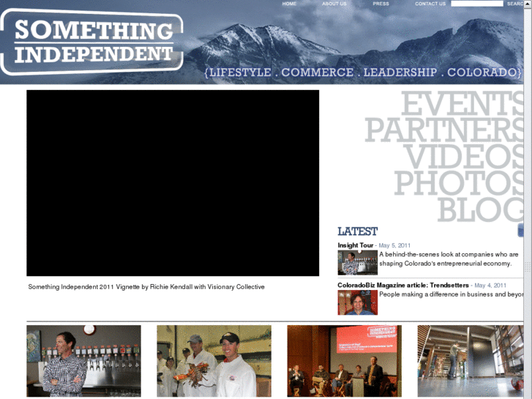Click the search input field
This screenshot has height=399, width=532.
pos(476,4)
